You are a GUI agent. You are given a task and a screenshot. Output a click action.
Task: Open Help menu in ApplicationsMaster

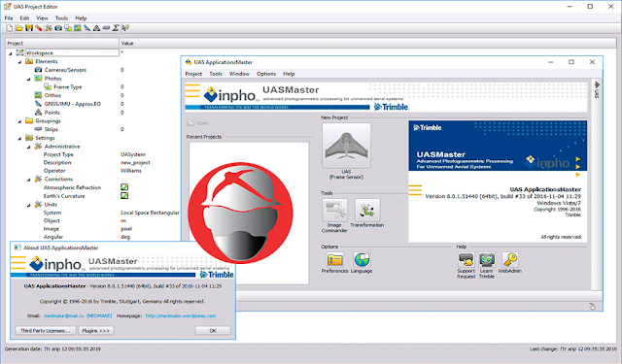[289, 74]
